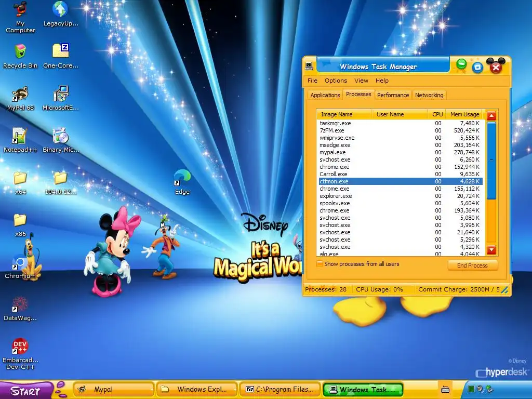Click the CPU Usage: 0% status entry
Viewport: 532px width, 399px height.
click(x=379, y=289)
